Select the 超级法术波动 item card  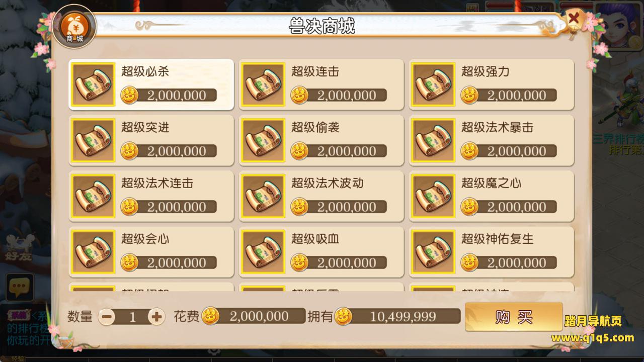pyautogui.click(x=321, y=196)
